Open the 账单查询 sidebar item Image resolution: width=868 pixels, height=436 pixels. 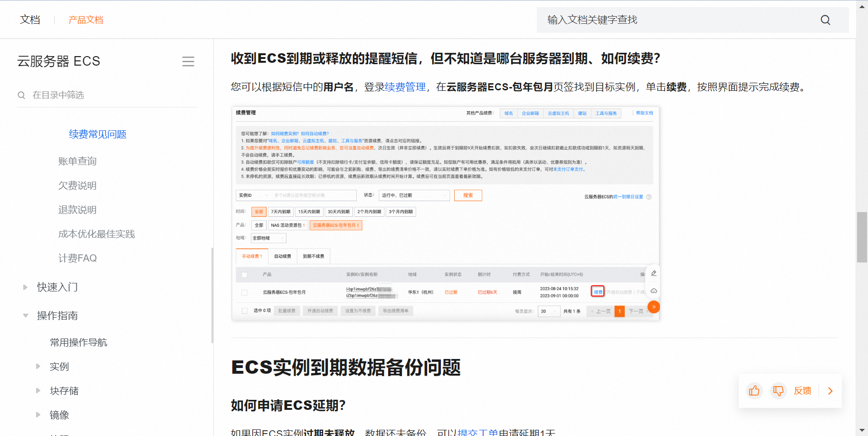coord(77,161)
